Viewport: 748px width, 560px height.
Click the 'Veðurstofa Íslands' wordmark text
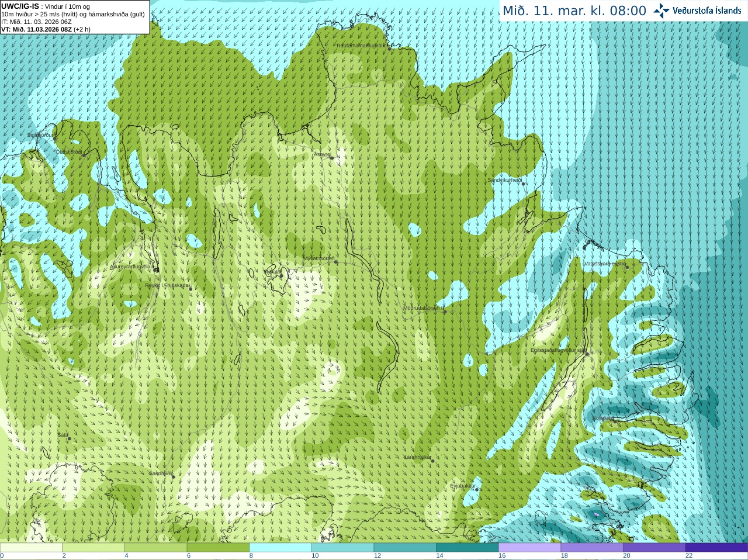(708, 11)
